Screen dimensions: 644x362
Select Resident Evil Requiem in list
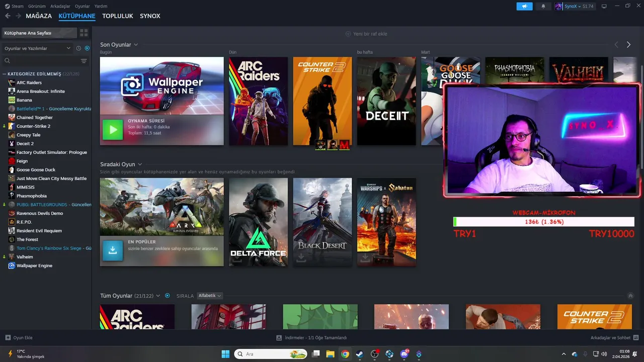pos(39,231)
